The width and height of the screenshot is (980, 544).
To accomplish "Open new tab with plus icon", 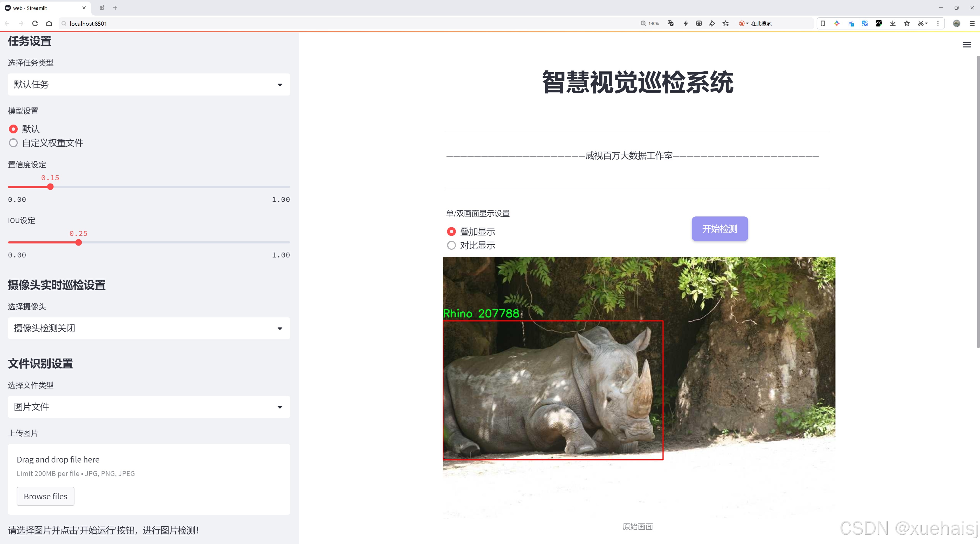I will point(115,8).
